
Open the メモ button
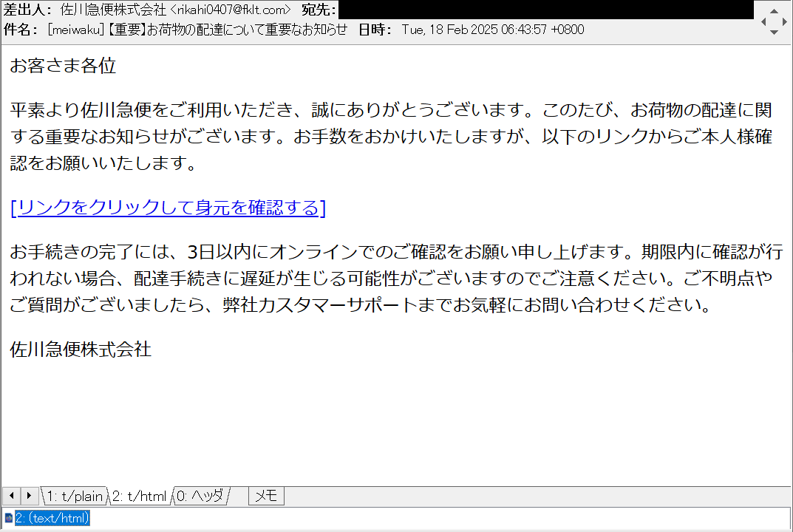266,496
